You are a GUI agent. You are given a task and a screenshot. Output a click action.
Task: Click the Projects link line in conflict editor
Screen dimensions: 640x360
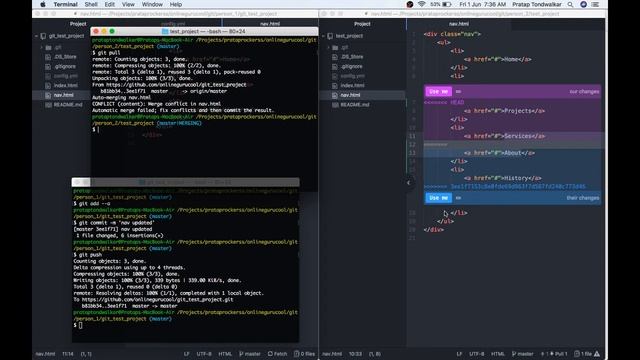click(x=504, y=111)
